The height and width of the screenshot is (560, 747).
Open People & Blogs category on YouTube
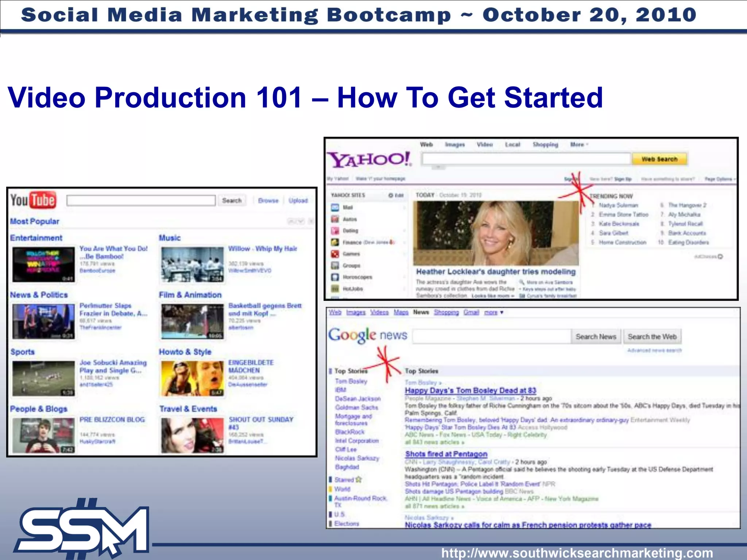tap(39, 409)
